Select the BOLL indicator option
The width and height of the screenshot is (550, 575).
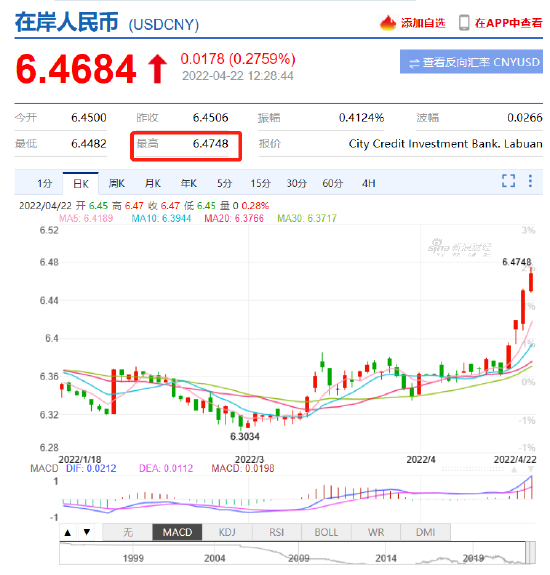click(x=326, y=532)
